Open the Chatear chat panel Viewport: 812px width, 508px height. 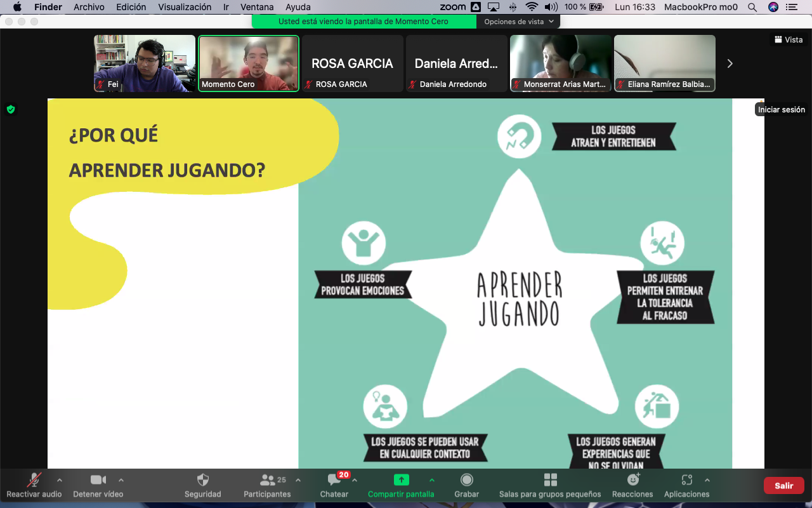tap(334, 486)
